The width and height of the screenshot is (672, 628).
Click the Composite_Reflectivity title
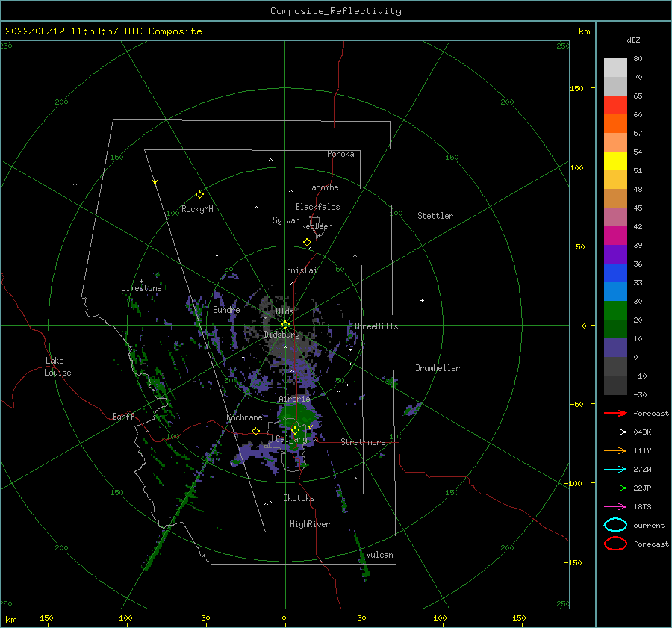pyautogui.click(x=336, y=10)
